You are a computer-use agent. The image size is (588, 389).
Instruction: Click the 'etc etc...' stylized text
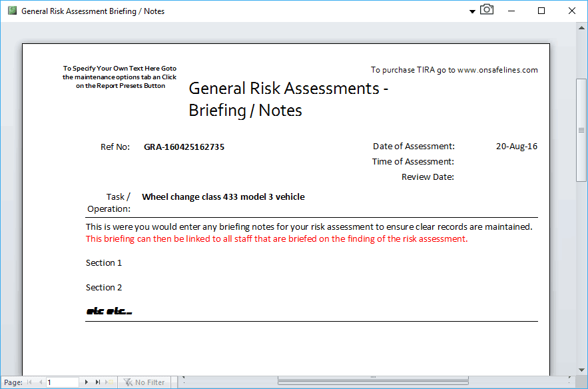[109, 311]
